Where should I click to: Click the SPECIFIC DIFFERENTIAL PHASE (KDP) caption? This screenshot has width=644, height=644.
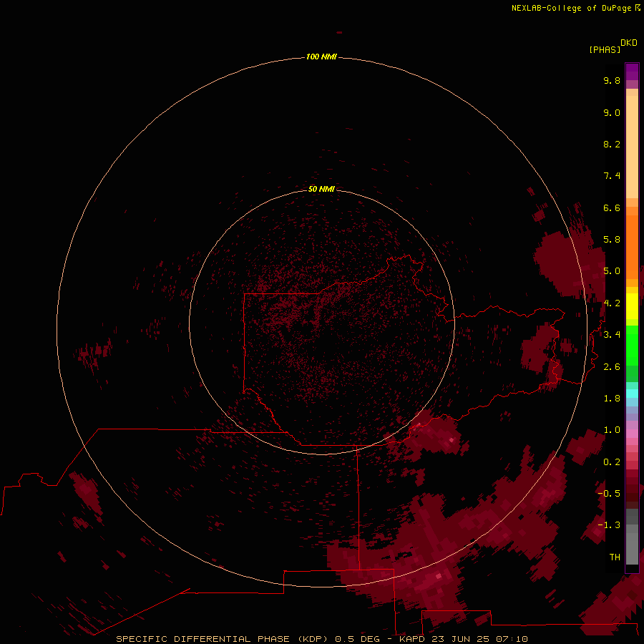pyautogui.click(x=222, y=639)
